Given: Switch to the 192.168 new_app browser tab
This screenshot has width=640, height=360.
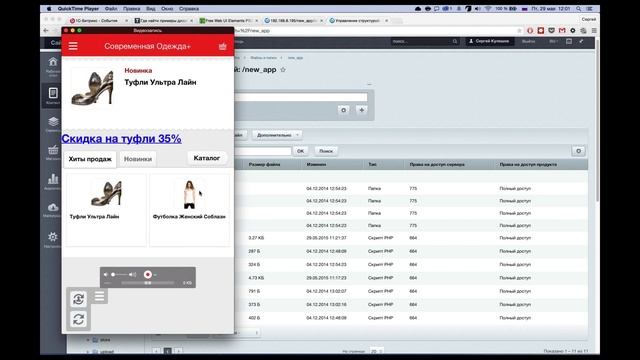Looking at the screenshot, I should (293, 20).
